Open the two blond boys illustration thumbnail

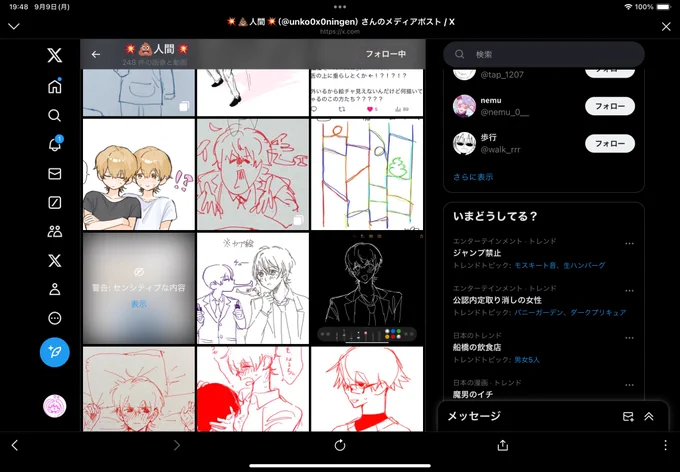139,174
